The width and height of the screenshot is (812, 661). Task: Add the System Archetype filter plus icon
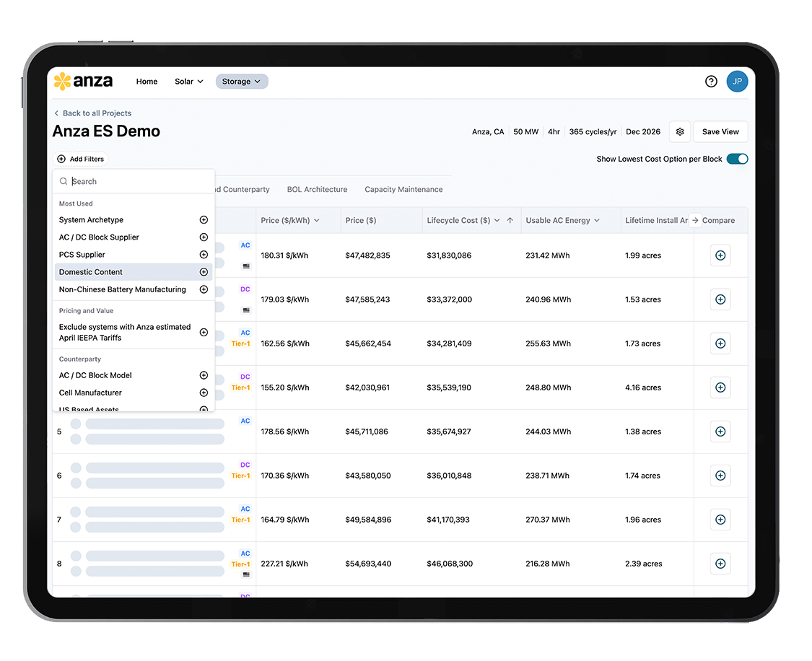click(204, 220)
